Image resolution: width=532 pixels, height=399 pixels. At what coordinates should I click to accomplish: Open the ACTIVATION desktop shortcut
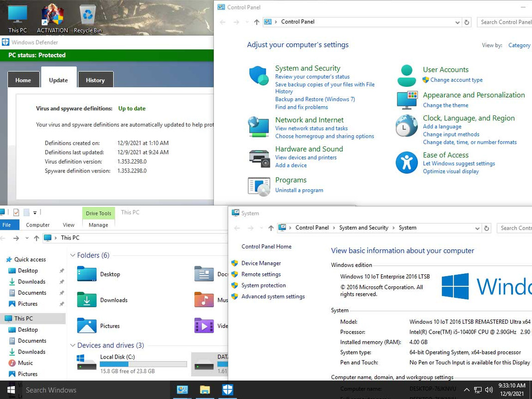(x=52, y=17)
